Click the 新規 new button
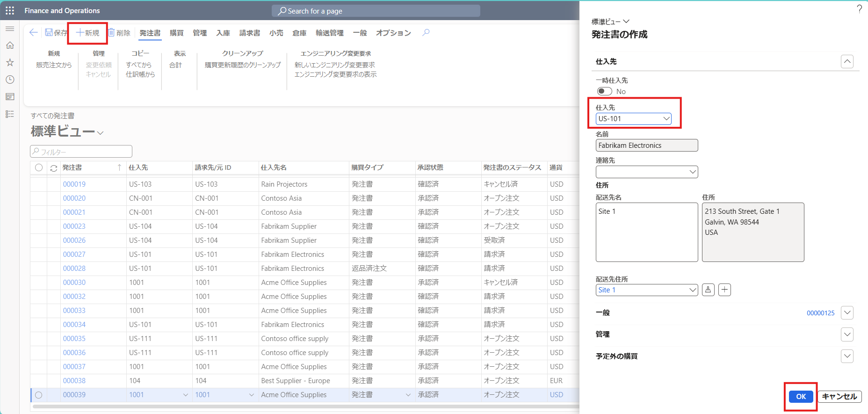The height and width of the screenshot is (414, 868). [88, 33]
